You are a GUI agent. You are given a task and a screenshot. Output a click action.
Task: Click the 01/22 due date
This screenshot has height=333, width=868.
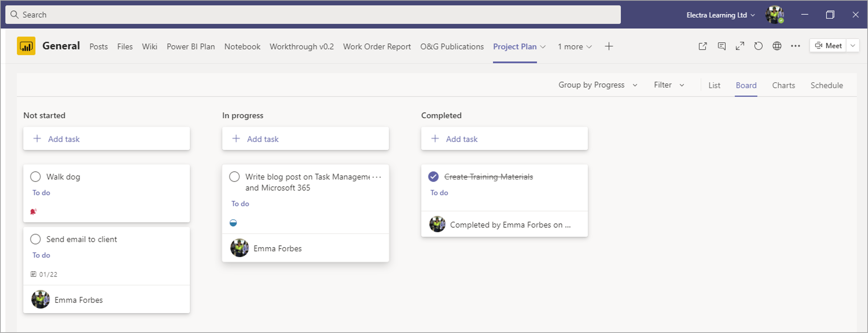point(48,274)
